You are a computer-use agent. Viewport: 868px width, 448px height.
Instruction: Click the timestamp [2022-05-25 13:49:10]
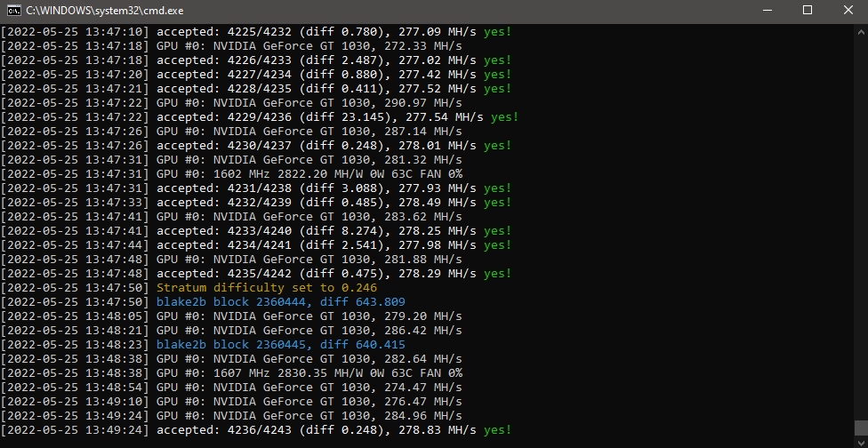[x=75, y=402]
